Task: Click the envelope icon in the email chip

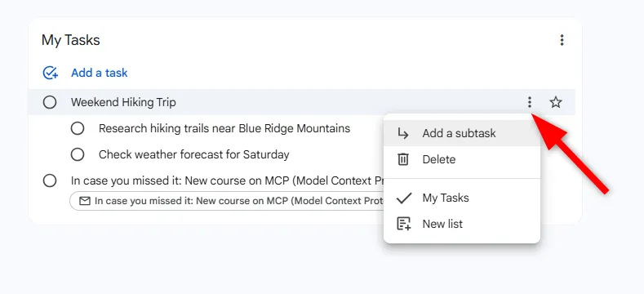Action: pos(85,201)
